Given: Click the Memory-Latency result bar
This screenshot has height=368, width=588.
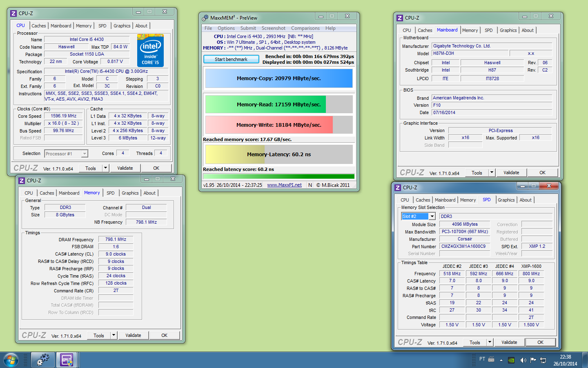Looking at the screenshot, I should [279, 154].
